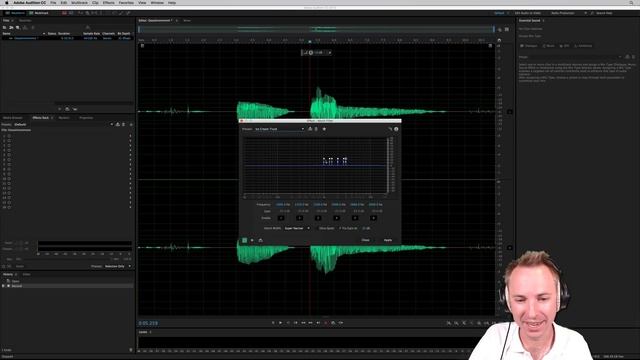The image size is (640, 360).
Task: Click the red Record transport button
Action: (x=326, y=323)
